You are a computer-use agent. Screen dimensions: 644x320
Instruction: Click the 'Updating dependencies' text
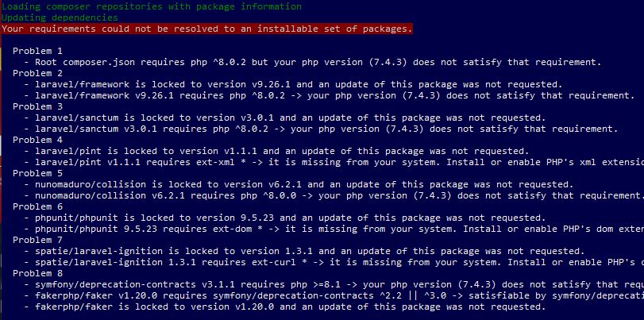[60, 17]
